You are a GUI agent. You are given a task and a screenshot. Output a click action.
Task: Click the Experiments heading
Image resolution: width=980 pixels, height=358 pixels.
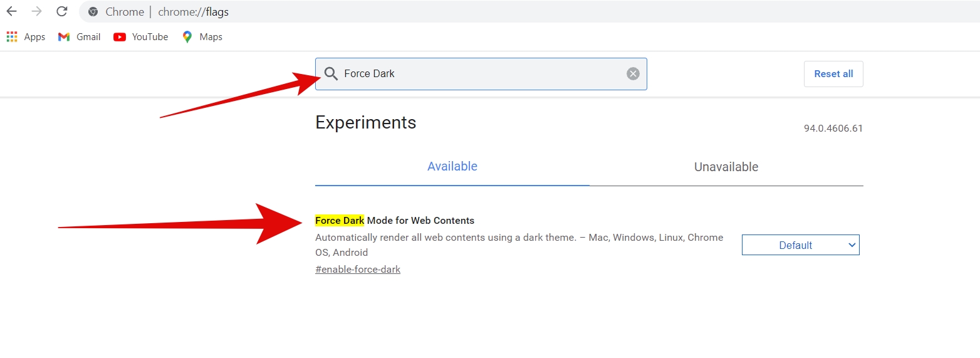click(x=366, y=122)
